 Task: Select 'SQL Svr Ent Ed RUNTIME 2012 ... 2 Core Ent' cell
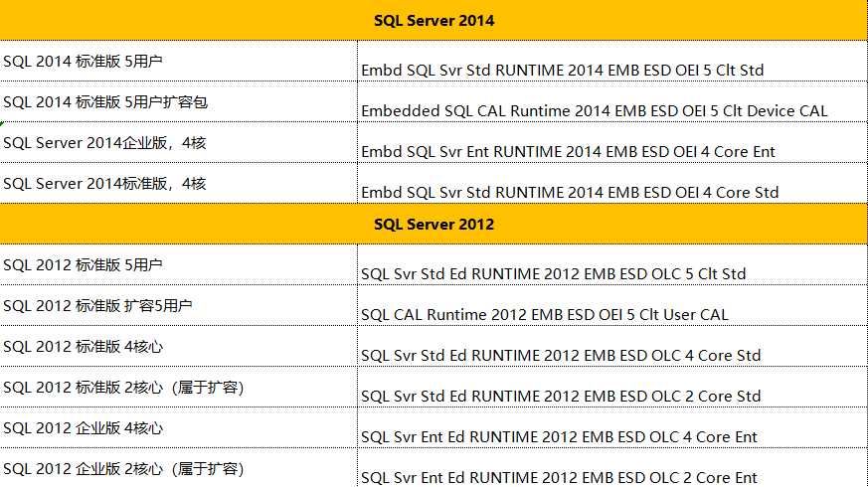612,468
